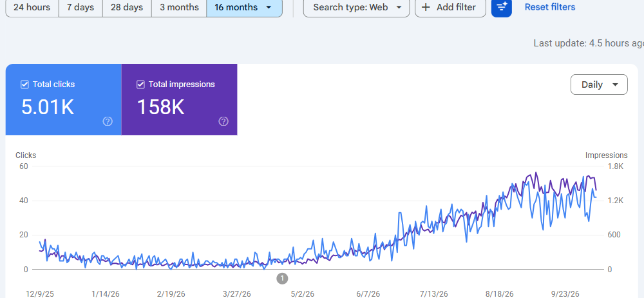644x298 pixels.
Task: Click the Clicks axis title
Action: click(x=26, y=155)
